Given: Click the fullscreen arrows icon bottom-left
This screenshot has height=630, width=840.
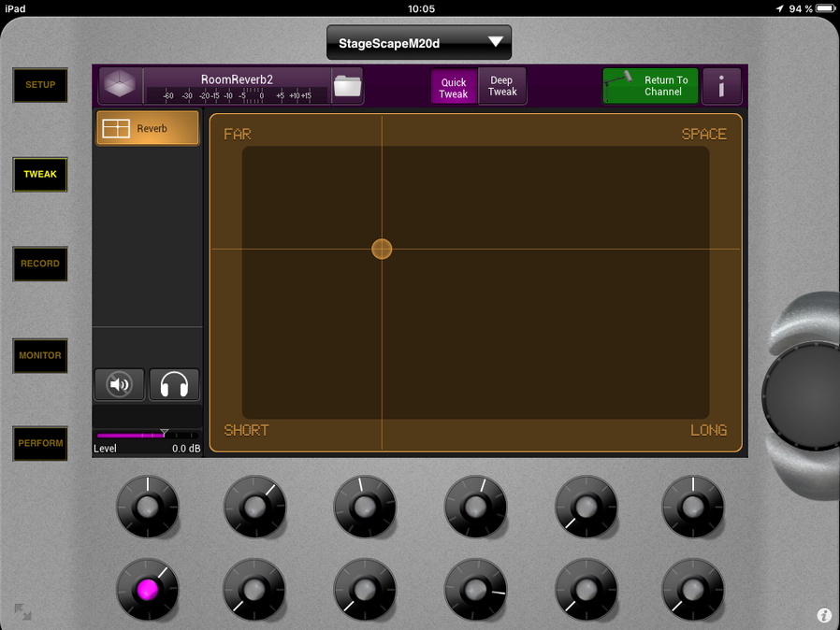Looking at the screenshot, I should pyautogui.click(x=22, y=612).
